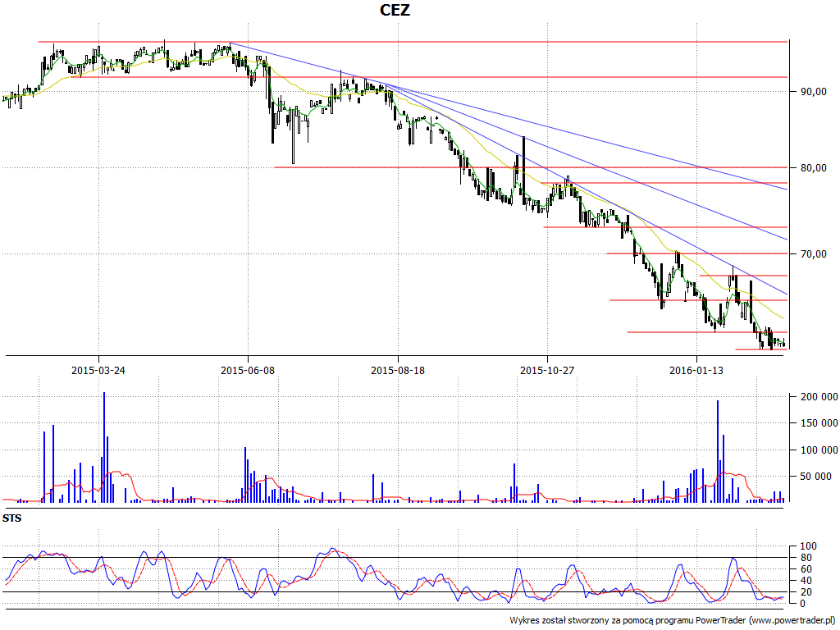
Task: Click the 70,00 price axis label
Action: [x=813, y=254]
